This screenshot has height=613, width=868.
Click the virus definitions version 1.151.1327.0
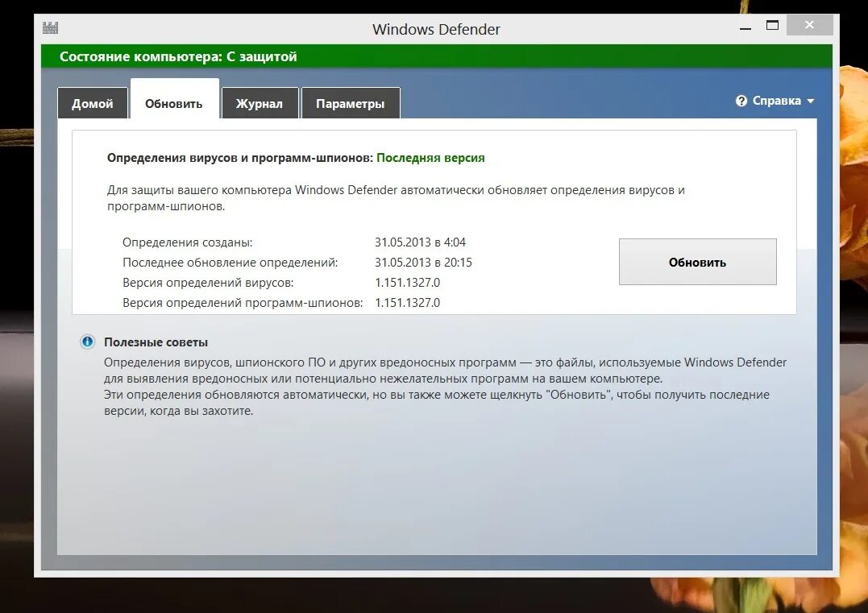[x=408, y=282]
